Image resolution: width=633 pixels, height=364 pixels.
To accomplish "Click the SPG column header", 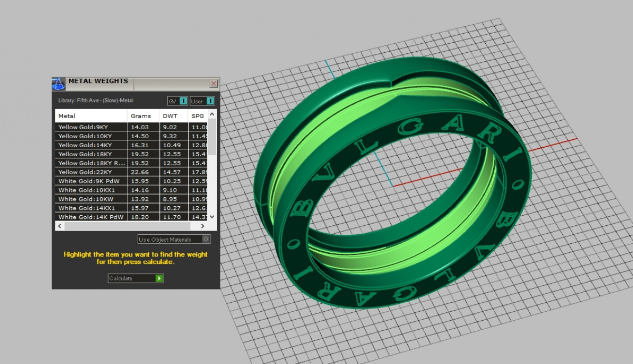I will (x=197, y=116).
